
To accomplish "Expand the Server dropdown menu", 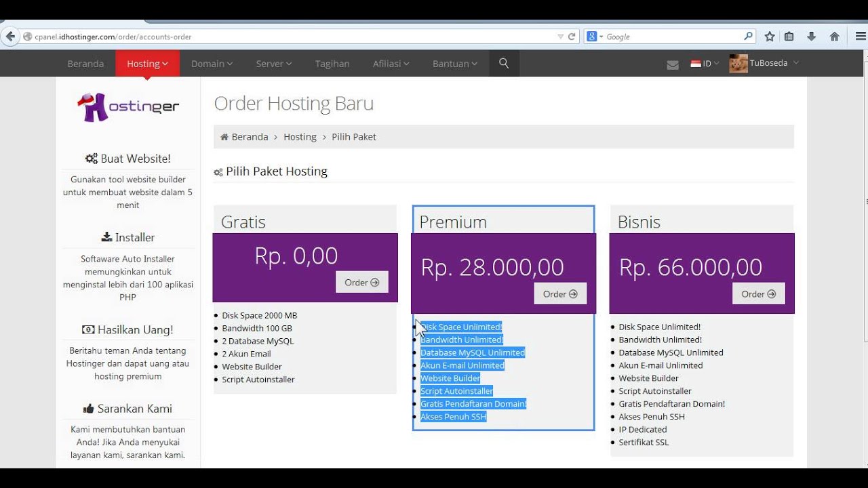I will (274, 64).
